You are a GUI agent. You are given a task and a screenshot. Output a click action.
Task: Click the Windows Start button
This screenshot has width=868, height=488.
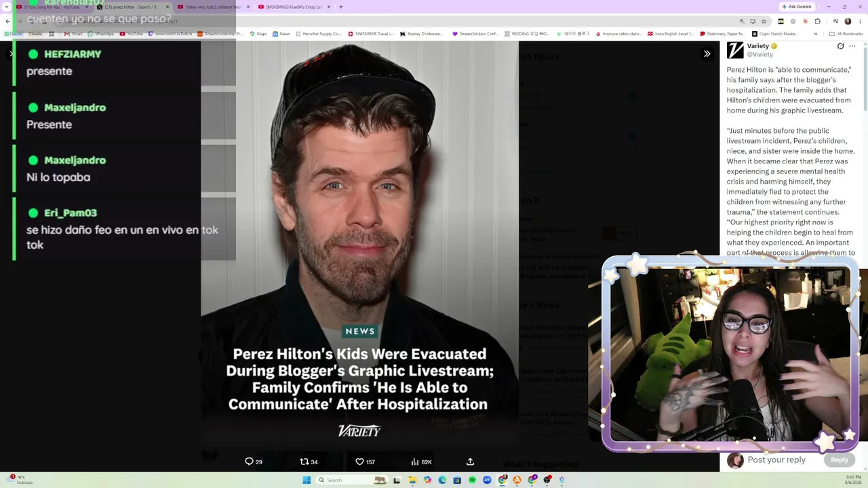coord(307,480)
